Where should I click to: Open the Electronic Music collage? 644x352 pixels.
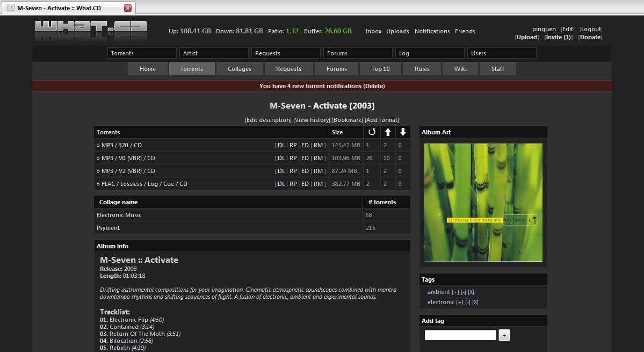pyautogui.click(x=119, y=215)
